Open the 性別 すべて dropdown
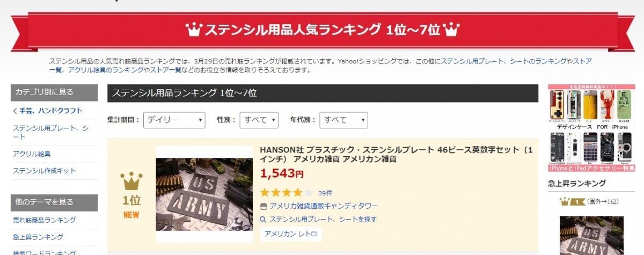The height and width of the screenshot is (255, 644). click(259, 120)
